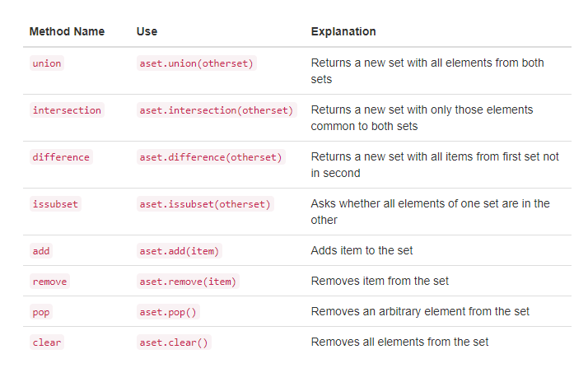Click the aset.intersection(otherset) code snippet

point(217,110)
